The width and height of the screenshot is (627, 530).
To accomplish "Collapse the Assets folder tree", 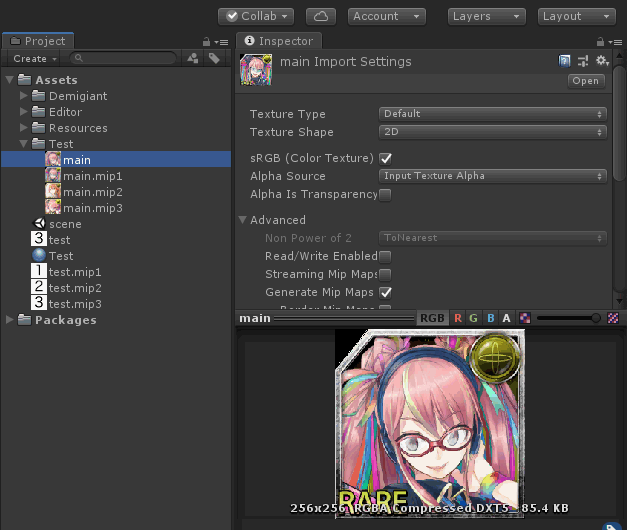I will point(10,80).
